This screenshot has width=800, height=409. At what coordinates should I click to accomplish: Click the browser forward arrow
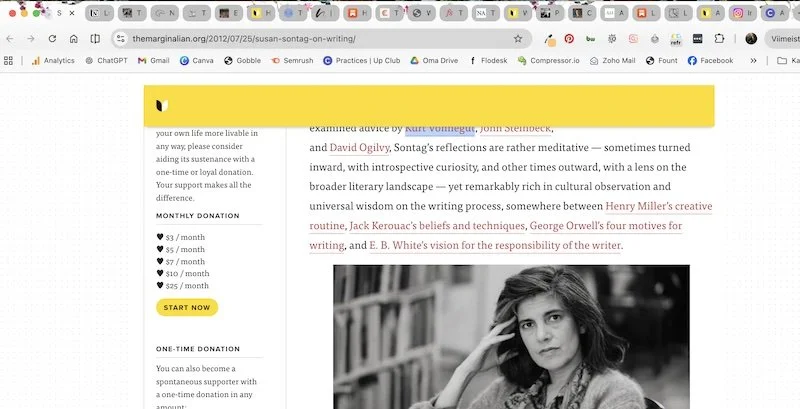click(31, 39)
